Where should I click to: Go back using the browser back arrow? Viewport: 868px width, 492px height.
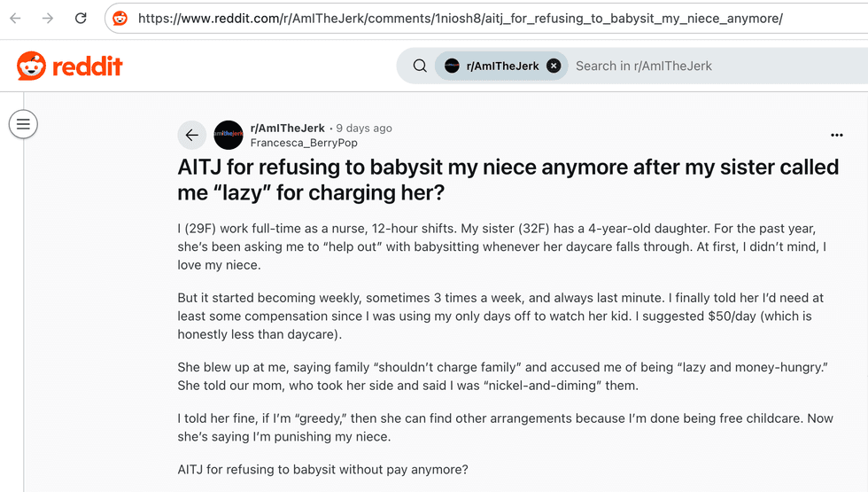16,19
